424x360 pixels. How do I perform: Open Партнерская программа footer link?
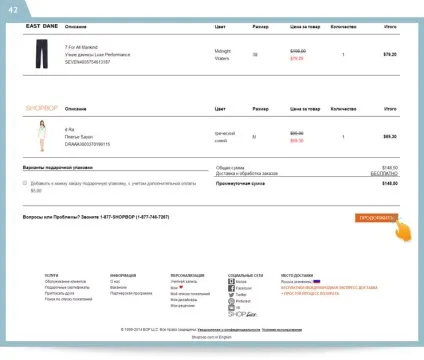131,293
